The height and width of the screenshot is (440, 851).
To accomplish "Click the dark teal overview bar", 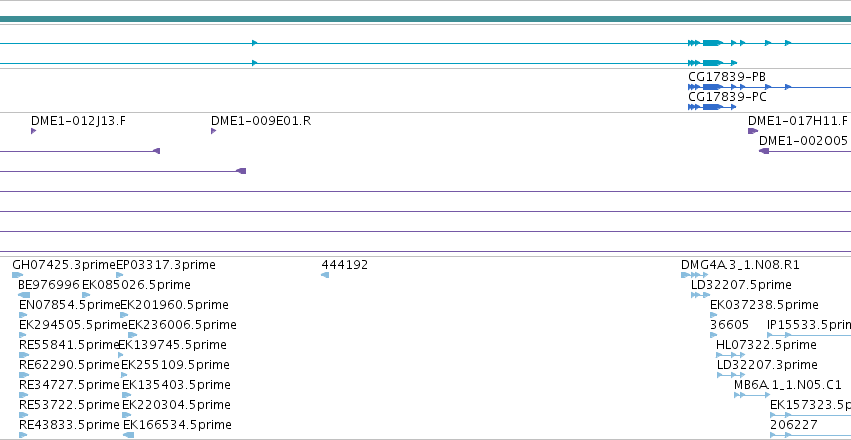I will (x=426, y=20).
